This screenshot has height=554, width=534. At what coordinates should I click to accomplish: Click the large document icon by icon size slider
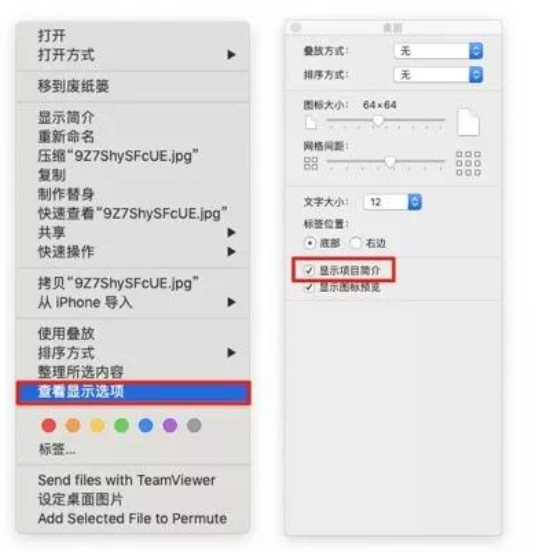click(468, 122)
